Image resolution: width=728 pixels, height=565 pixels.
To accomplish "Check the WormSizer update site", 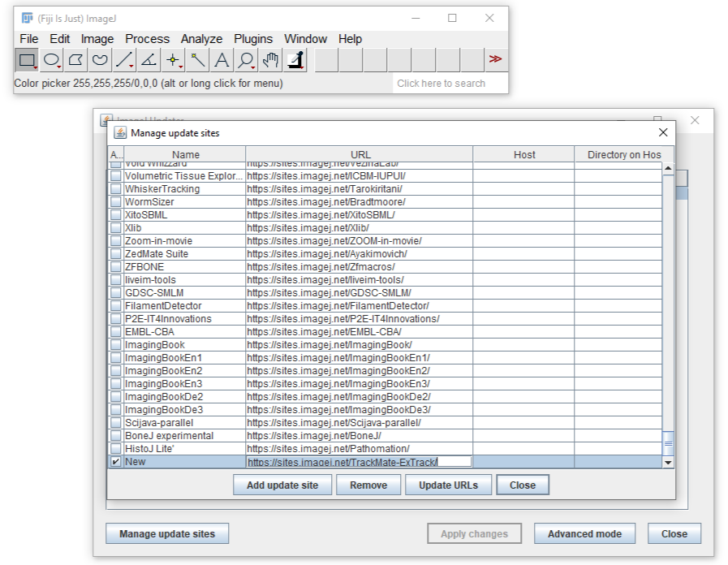I will tap(115, 202).
